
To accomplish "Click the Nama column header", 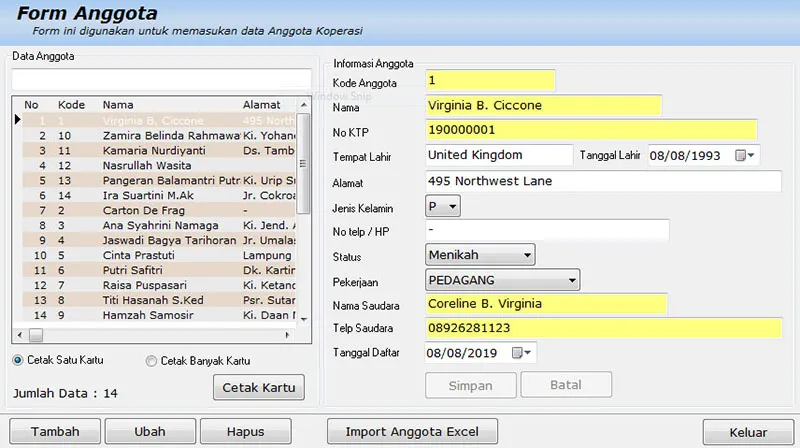I will [118, 105].
